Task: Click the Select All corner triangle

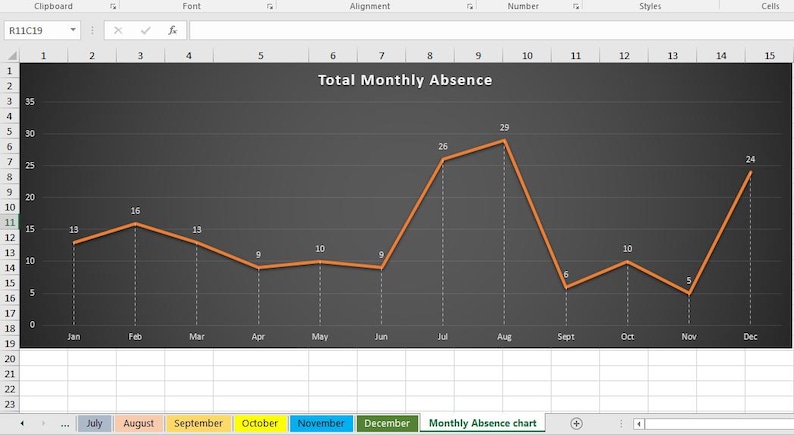Action: [11, 55]
